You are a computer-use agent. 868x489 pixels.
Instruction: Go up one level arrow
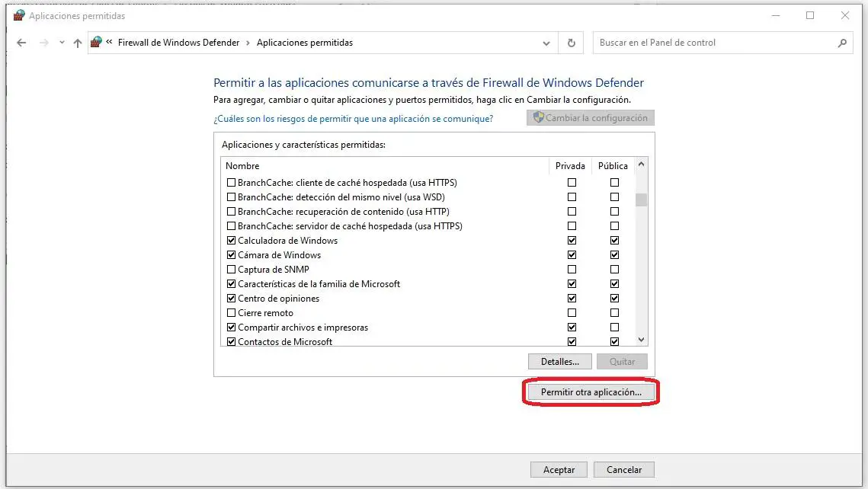click(x=78, y=43)
